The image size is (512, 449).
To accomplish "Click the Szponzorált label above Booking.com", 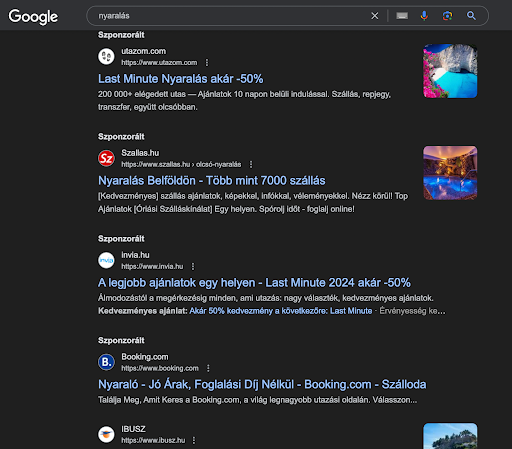I will tap(121, 340).
